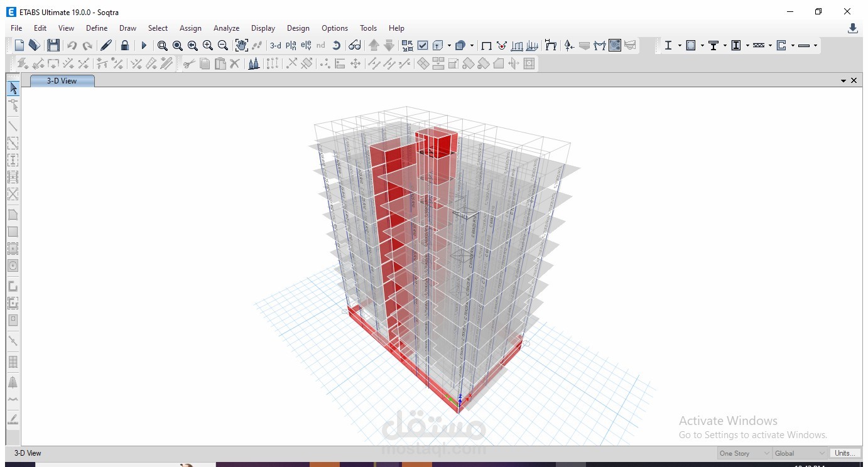Restore full view with second magnifier icon

tap(178, 45)
